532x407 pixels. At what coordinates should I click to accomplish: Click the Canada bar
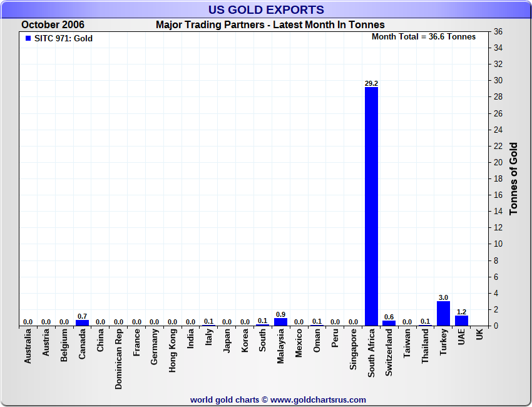click(x=82, y=323)
